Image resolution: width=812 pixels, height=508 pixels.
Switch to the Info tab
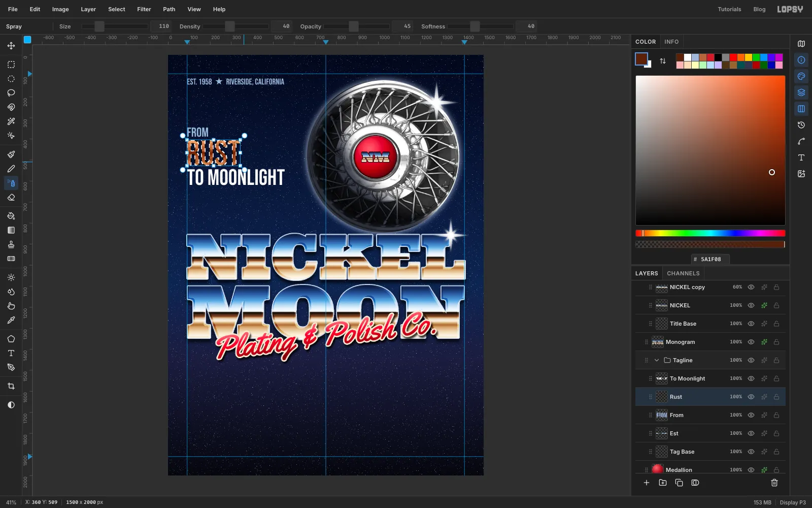point(671,42)
